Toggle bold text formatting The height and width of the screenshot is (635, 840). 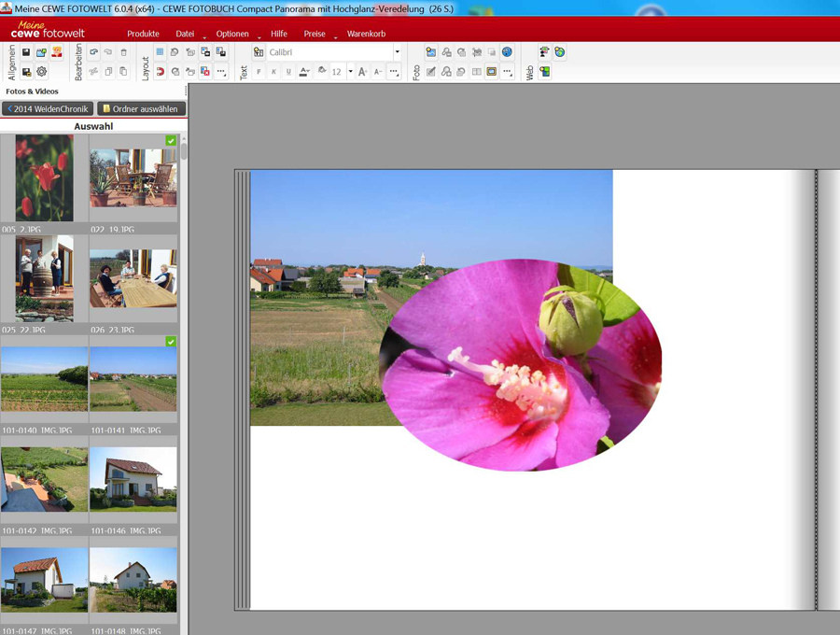tap(259, 72)
